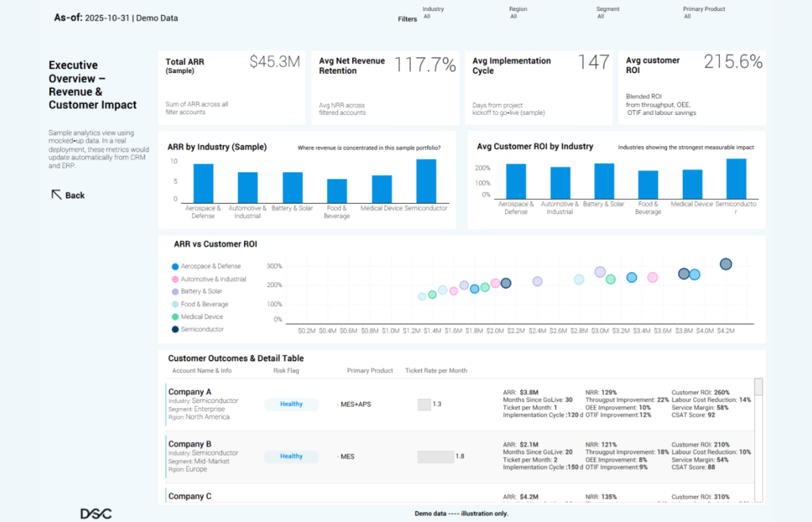Select the Semiconductor legend dot
The height and width of the screenshot is (522, 812).
pyautogui.click(x=174, y=329)
